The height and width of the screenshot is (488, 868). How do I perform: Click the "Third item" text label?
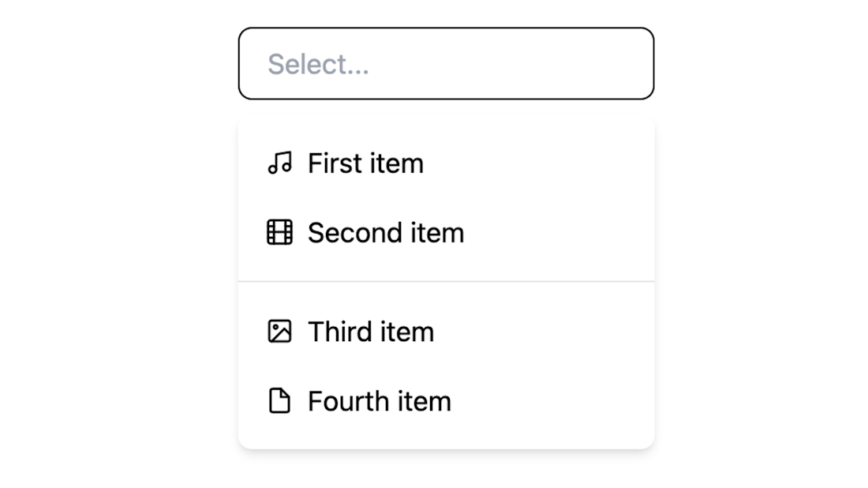click(371, 332)
